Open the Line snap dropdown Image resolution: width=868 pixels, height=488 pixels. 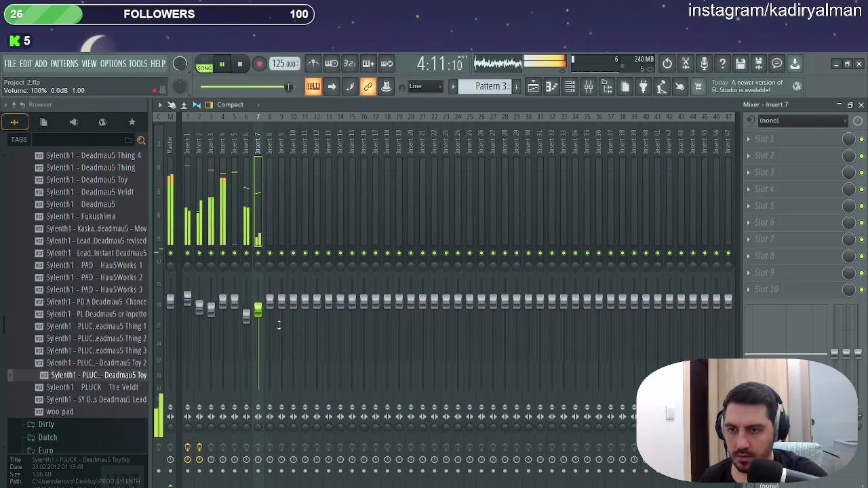pyautogui.click(x=427, y=87)
